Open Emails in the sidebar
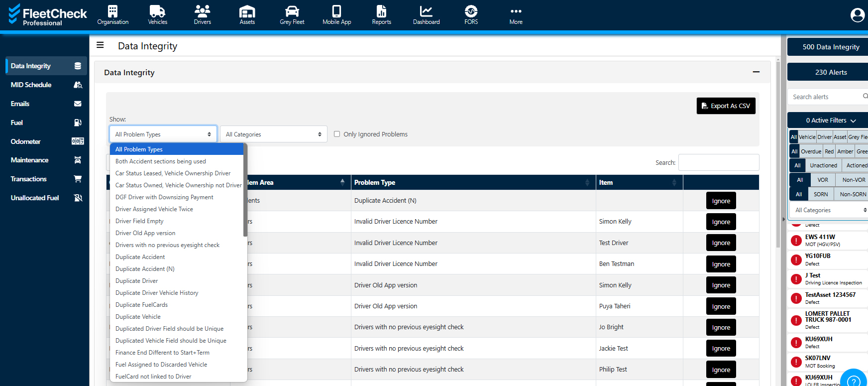This screenshot has height=386, width=868. pyautogui.click(x=46, y=104)
